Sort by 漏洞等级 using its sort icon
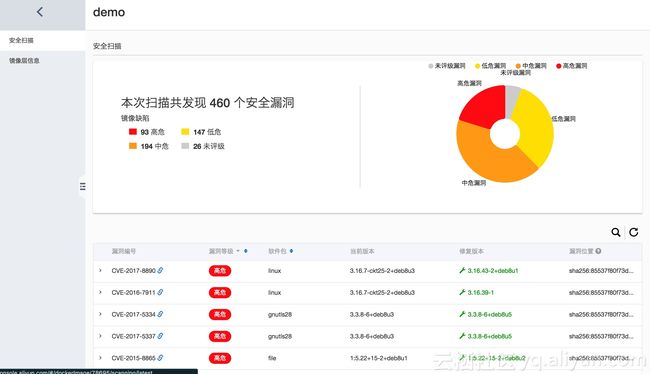The width and height of the screenshot is (650, 374). pos(246,251)
